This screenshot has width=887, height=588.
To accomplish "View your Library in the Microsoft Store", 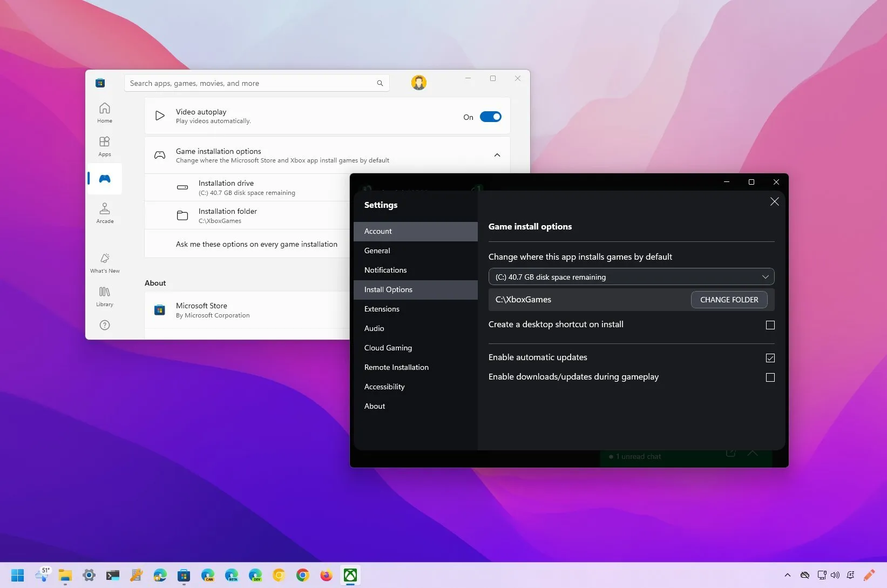I will pyautogui.click(x=104, y=295).
